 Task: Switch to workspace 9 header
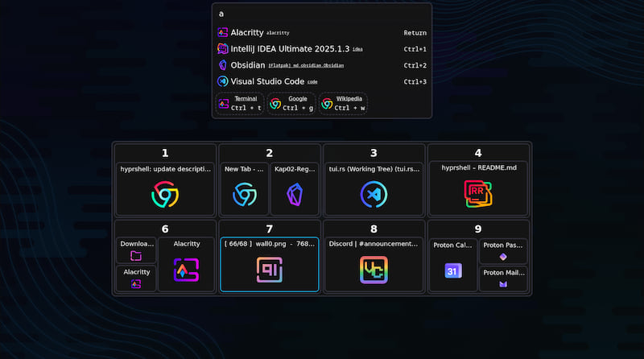point(478,229)
